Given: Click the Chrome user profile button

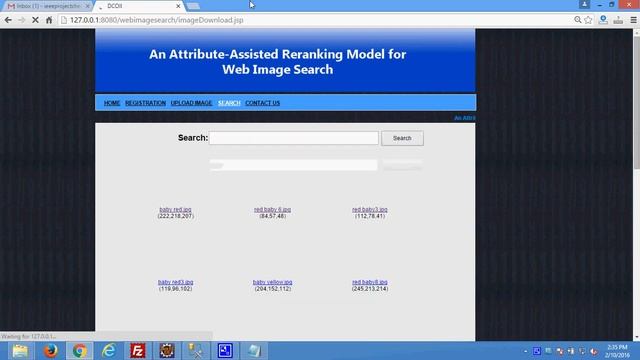Looking at the screenshot, I should tap(584, 4).
